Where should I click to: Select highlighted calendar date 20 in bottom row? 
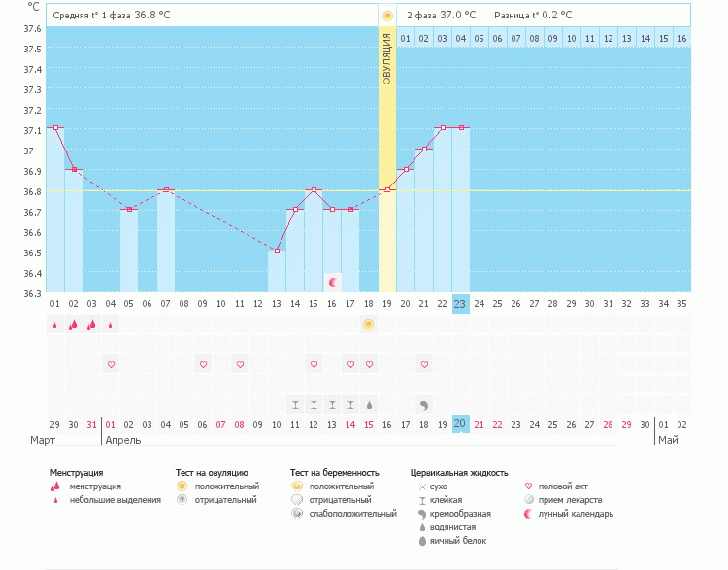point(460,424)
